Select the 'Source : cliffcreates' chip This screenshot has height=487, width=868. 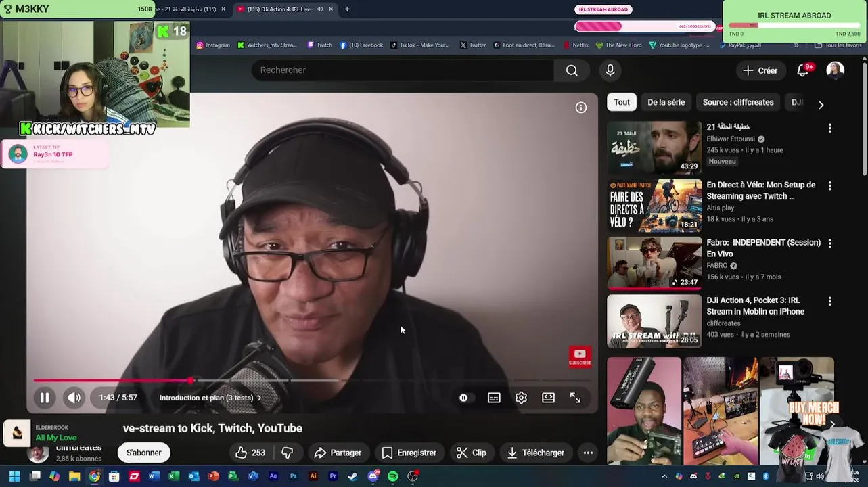click(x=738, y=102)
